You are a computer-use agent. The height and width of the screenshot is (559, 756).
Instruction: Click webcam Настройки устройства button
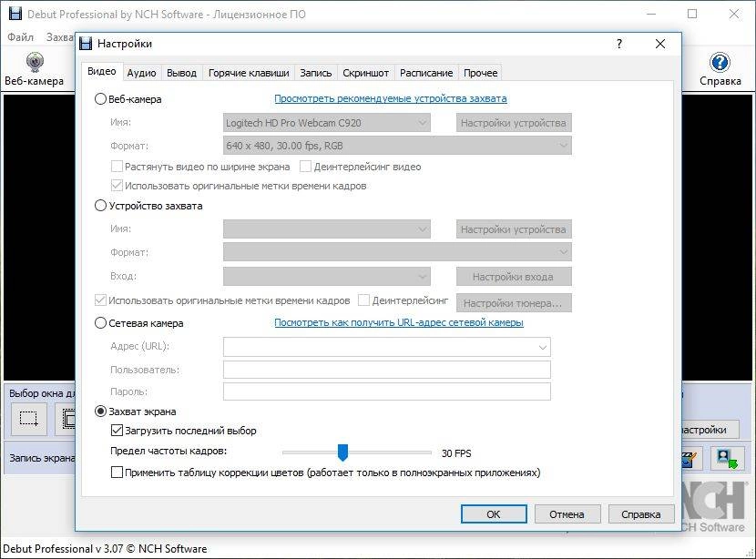(x=514, y=123)
